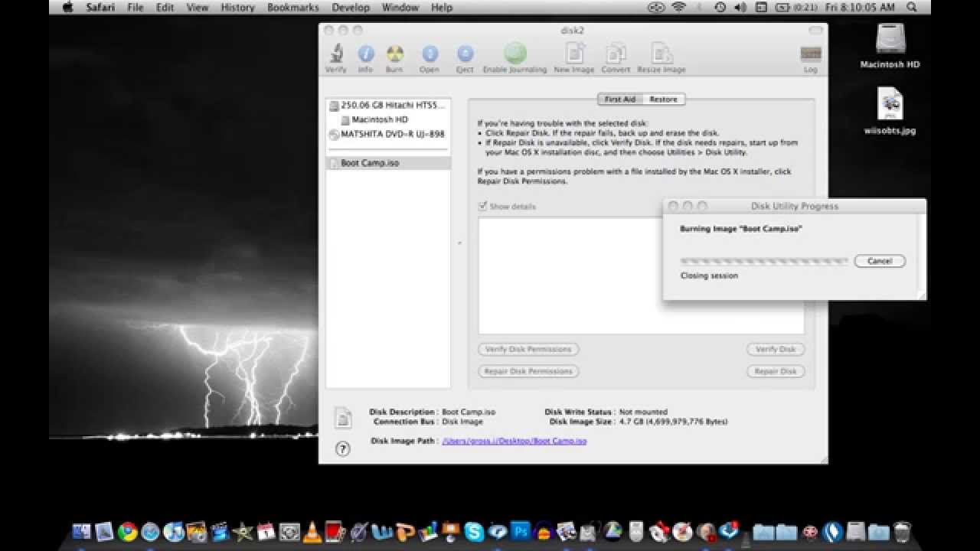The image size is (980, 551).
Task: Open the Edit menu
Action: pyautogui.click(x=165, y=7)
